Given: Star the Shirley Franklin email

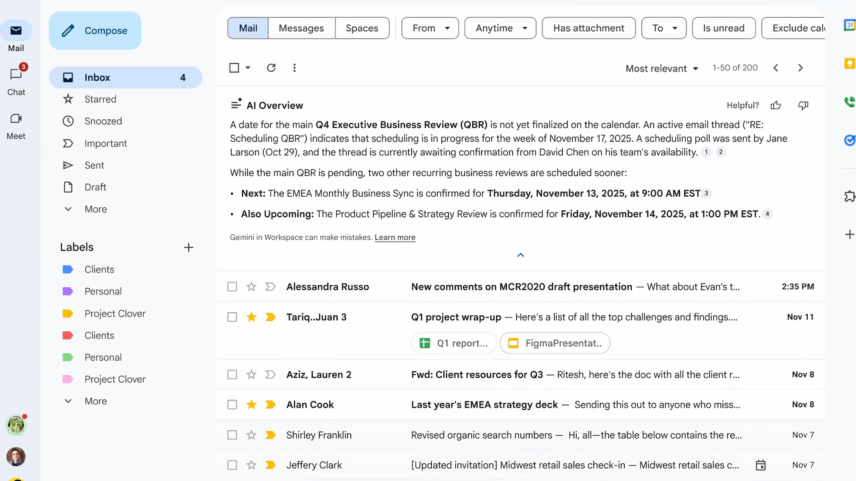Looking at the screenshot, I should click(251, 435).
